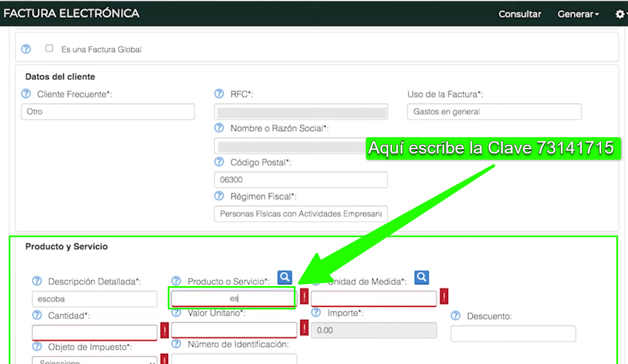Click the Código Postal input field
The image size is (628, 364).
tap(300, 180)
